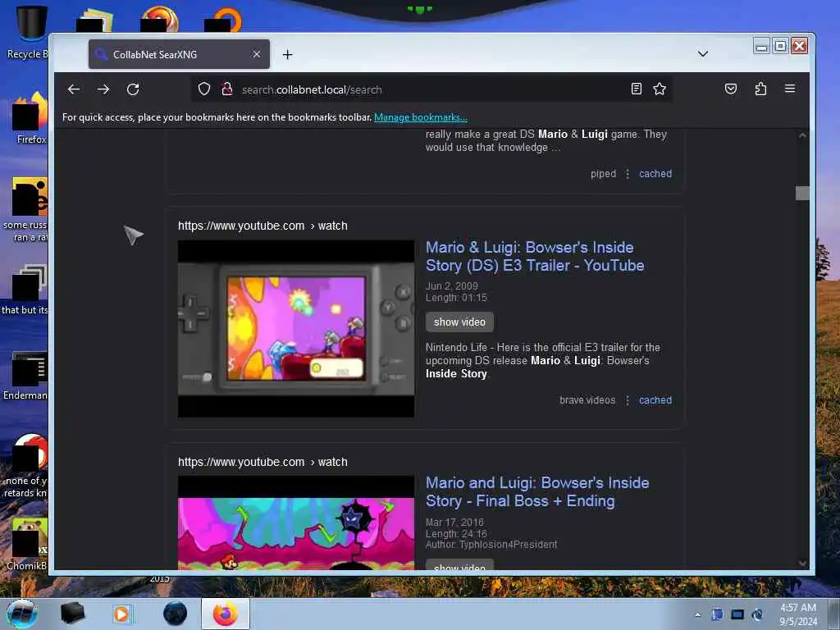Open the monitor system tray icon
The width and height of the screenshot is (840, 630).
point(737,614)
